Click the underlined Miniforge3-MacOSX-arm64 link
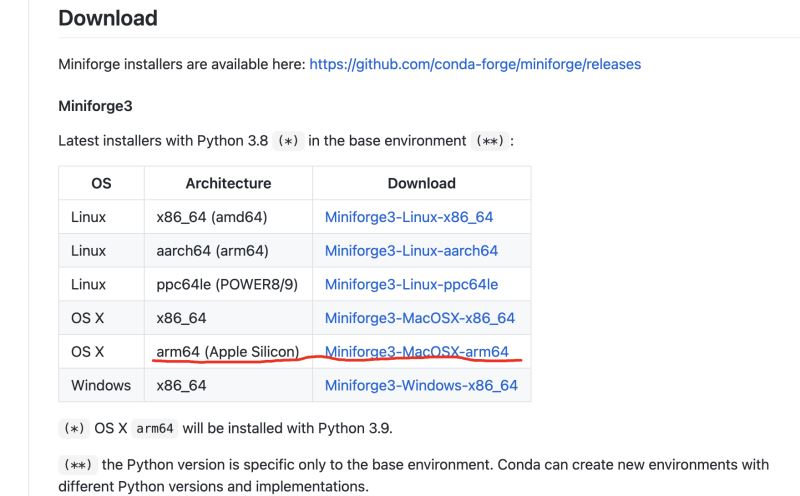 [x=416, y=352]
